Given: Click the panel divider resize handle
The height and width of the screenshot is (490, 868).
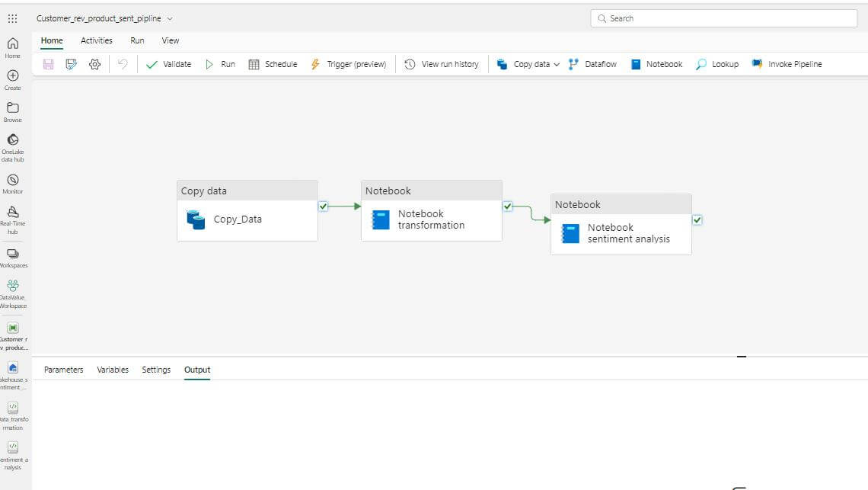Looking at the screenshot, I should click(x=742, y=357).
